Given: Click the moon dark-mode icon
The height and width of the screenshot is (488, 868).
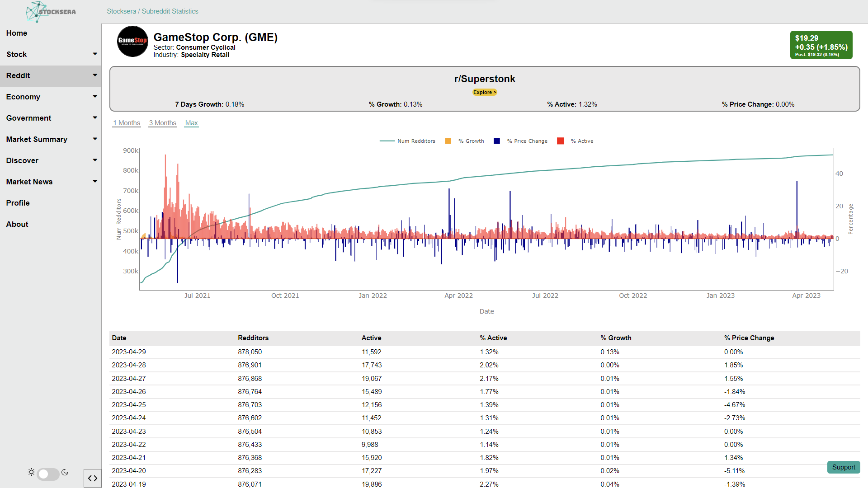Looking at the screenshot, I should [65, 472].
